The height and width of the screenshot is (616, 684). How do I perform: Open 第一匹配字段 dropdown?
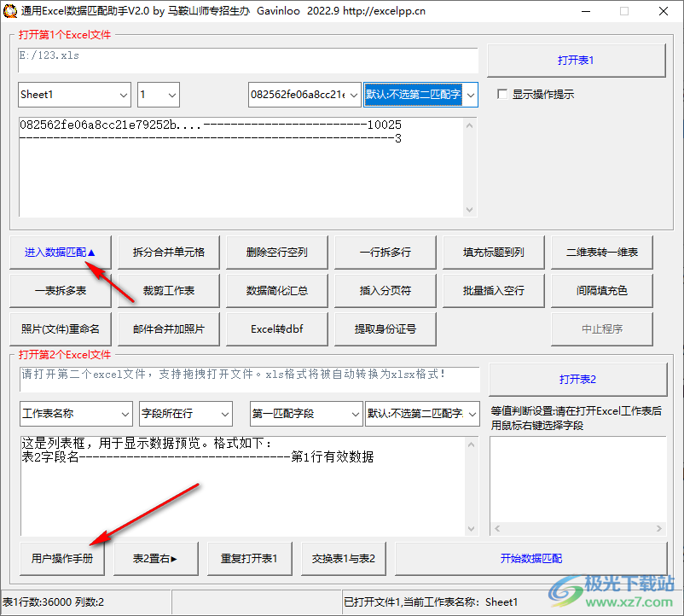[x=306, y=414]
